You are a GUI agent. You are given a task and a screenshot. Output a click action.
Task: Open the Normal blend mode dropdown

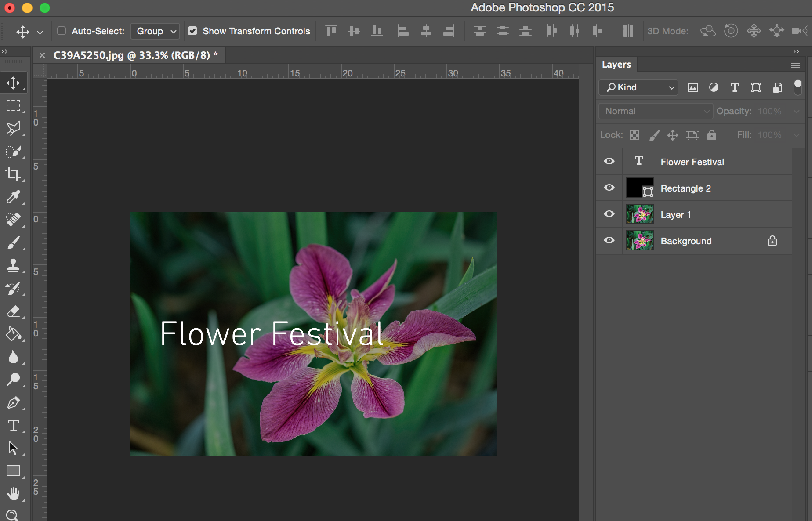pyautogui.click(x=655, y=111)
